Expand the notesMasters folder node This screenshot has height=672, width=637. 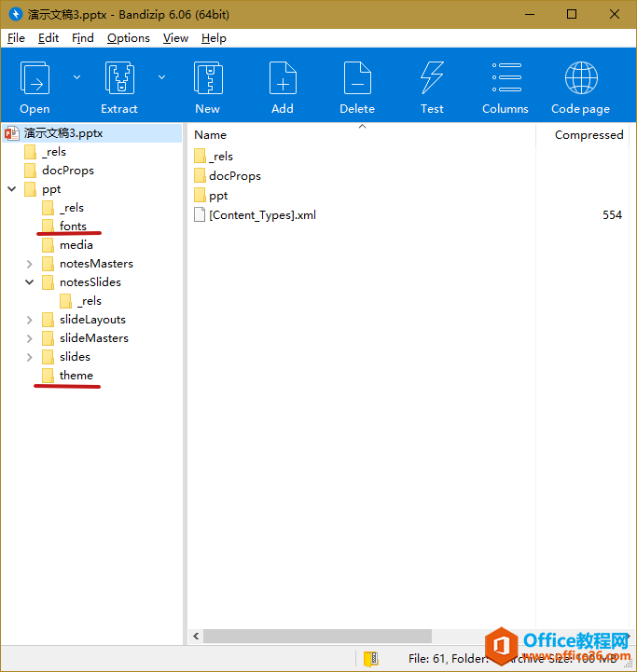tap(29, 264)
